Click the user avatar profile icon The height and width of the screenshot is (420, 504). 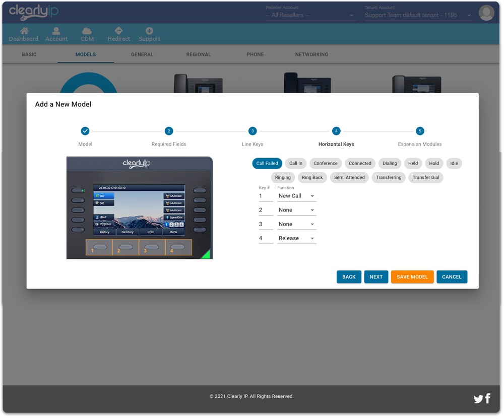(x=486, y=13)
